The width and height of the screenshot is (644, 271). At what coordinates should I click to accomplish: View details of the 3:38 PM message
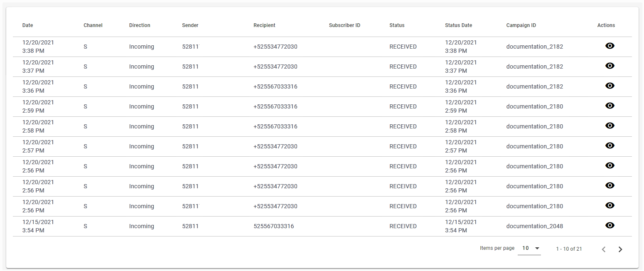click(610, 46)
